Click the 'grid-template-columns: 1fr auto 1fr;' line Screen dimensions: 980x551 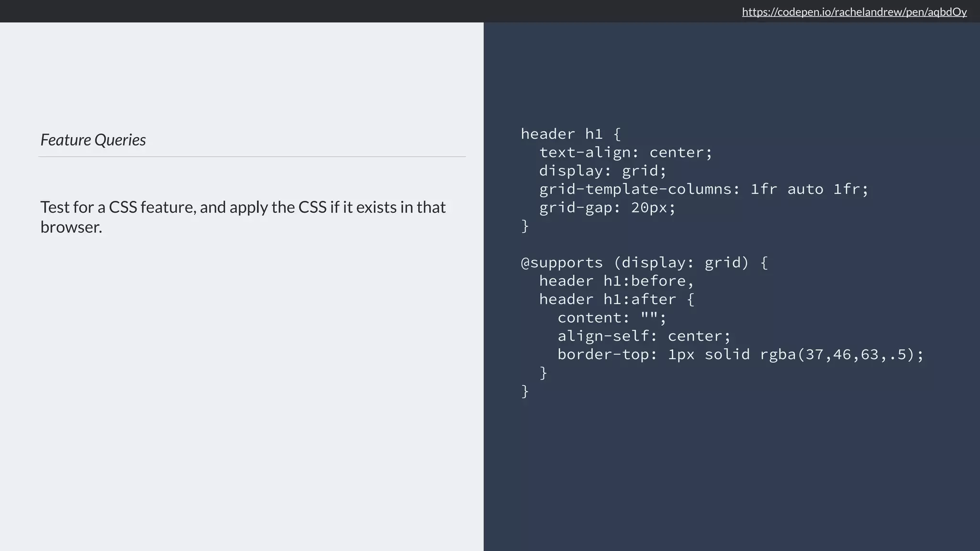click(x=703, y=189)
